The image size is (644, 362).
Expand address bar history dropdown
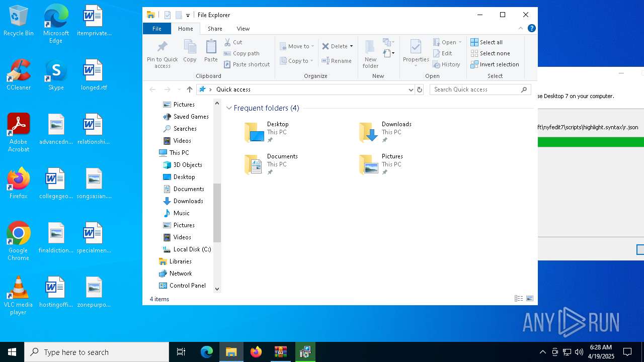411,89
